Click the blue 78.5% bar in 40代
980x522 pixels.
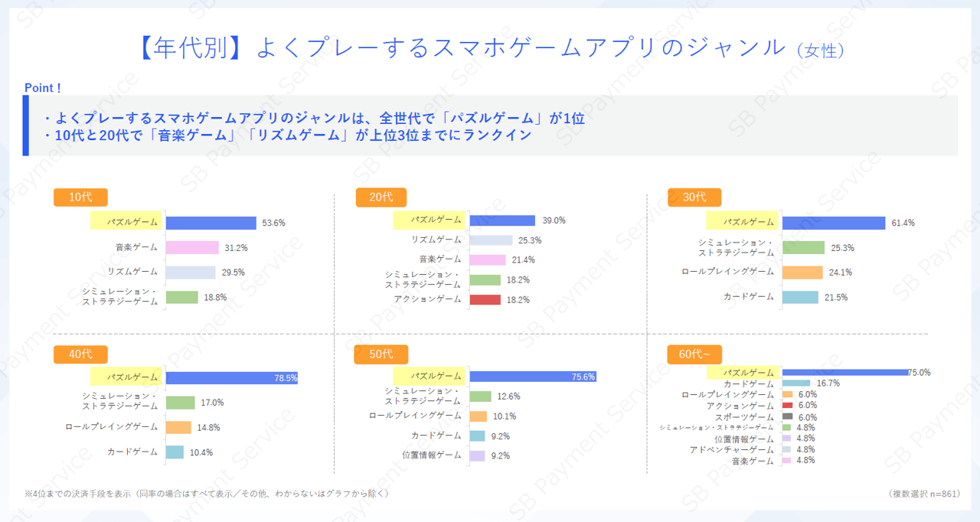pos(231,378)
